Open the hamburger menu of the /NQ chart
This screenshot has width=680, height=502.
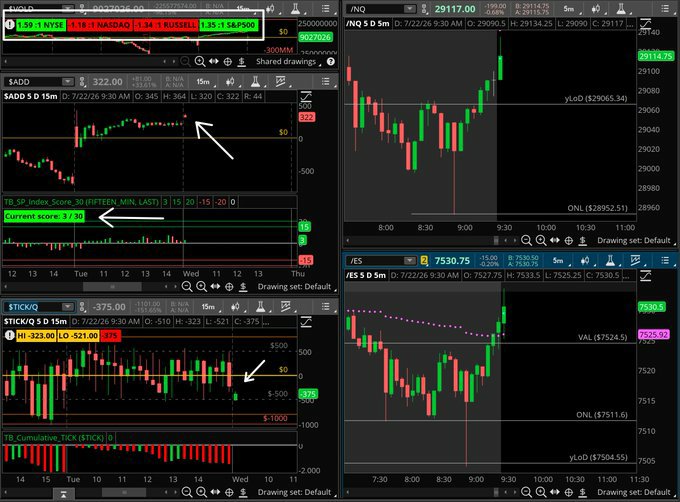pos(665,8)
